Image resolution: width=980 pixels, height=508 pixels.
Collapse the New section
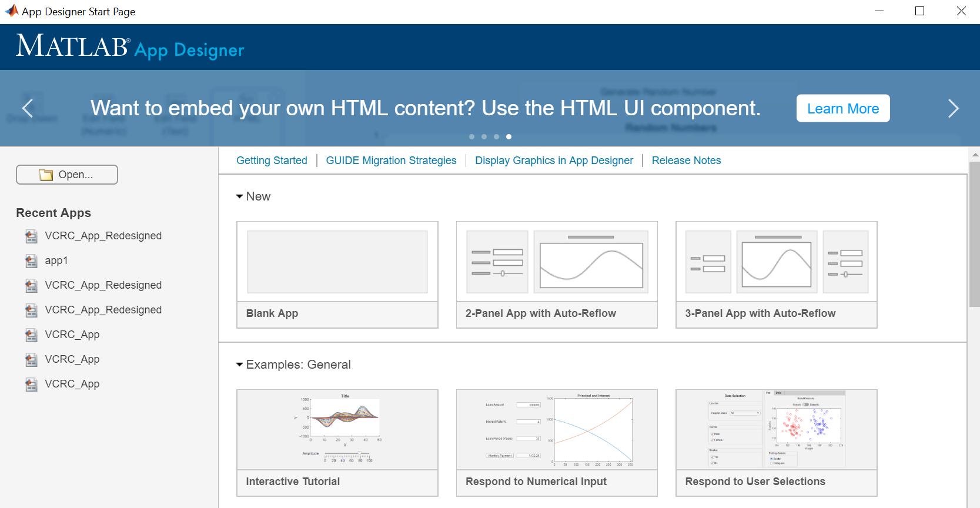pos(239,196)
